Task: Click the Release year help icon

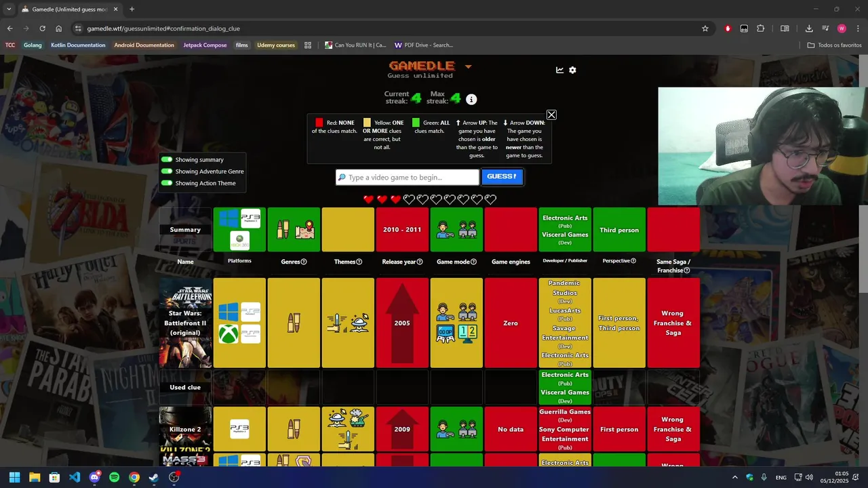Action: pos(420,262)
